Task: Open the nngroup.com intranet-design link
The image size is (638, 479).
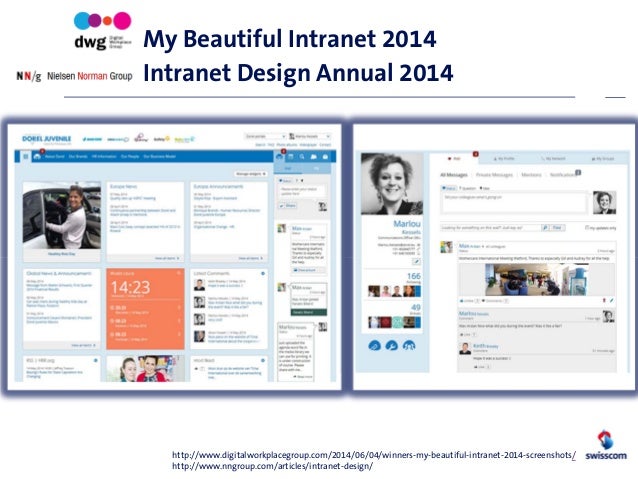Action: 272,466
